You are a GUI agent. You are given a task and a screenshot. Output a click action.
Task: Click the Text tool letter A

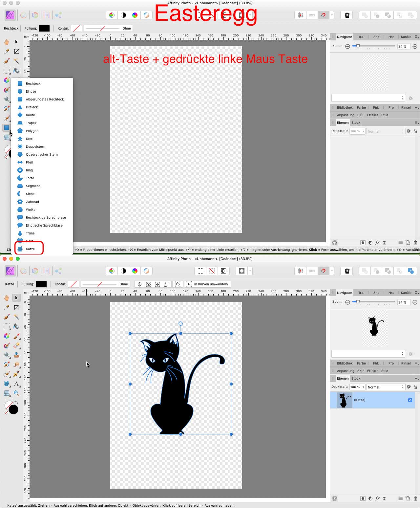[x=16, y=384]
